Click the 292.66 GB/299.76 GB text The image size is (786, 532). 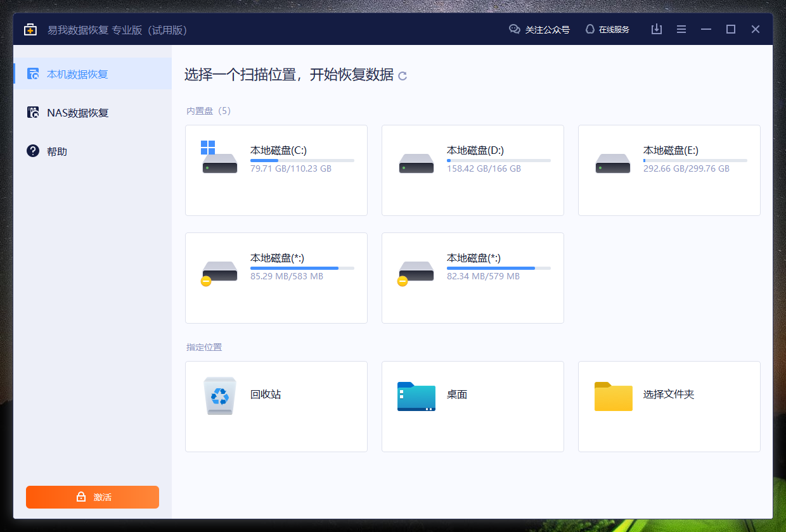pos(686,168)
